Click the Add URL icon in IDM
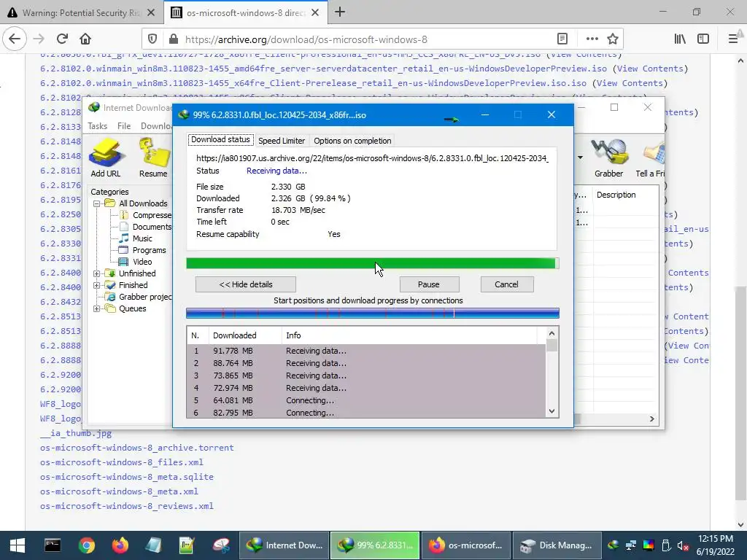 pos(106,158)
